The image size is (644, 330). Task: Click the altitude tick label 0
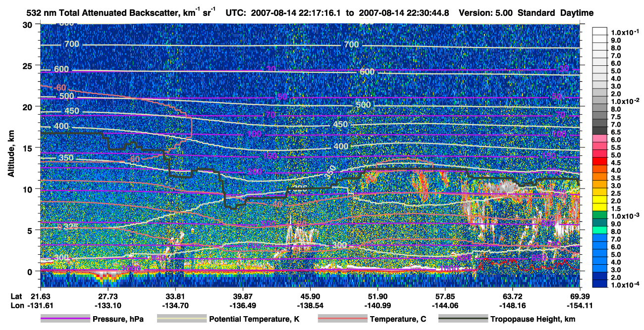(x=31, y=271)
